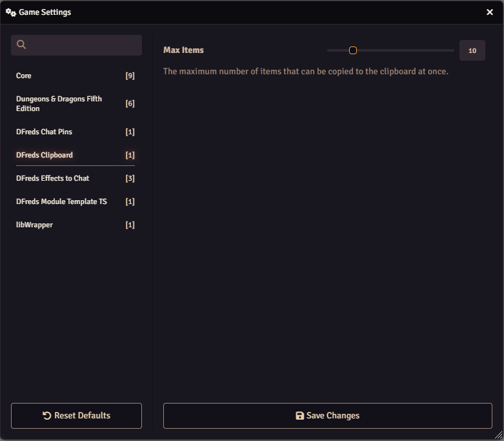Click the Max Items setting label
This screenshot has height=441, width=504.
(x=183, y=50)
